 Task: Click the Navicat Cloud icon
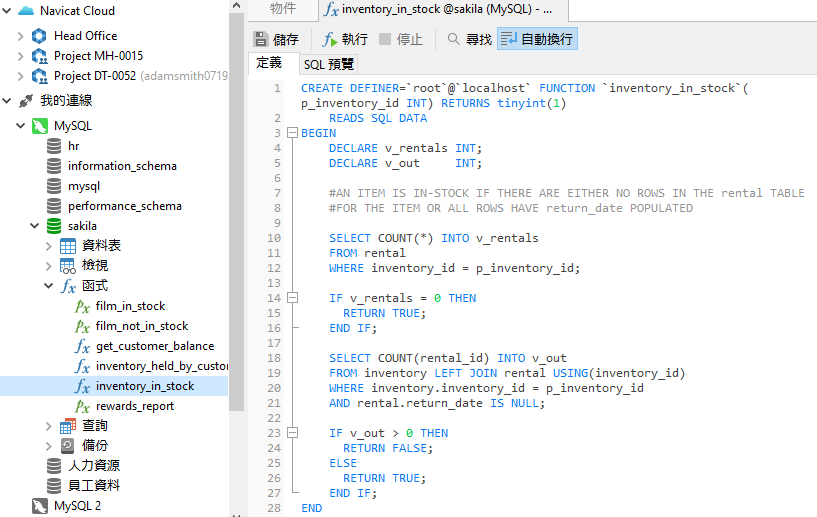click(26, 11)
